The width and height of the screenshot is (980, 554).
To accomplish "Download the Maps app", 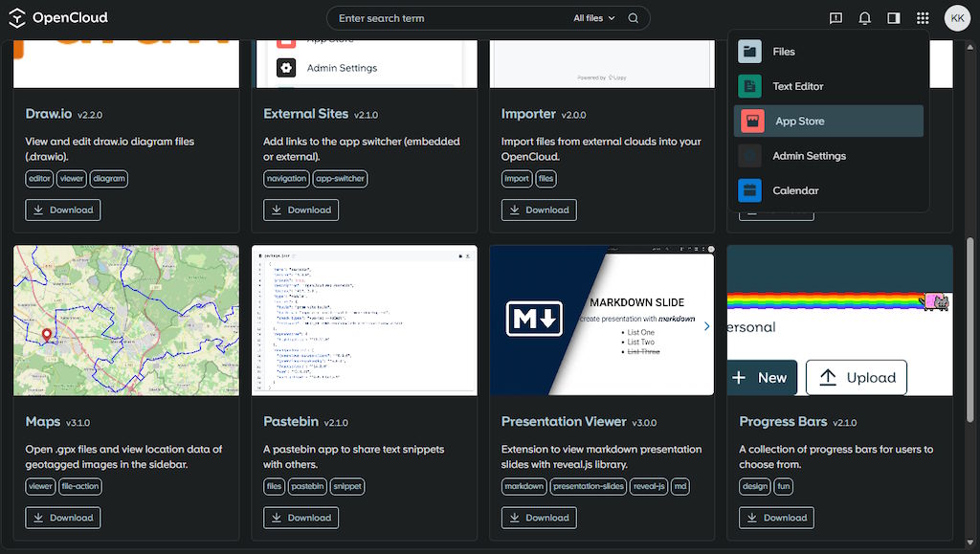I will coord(63,518).
